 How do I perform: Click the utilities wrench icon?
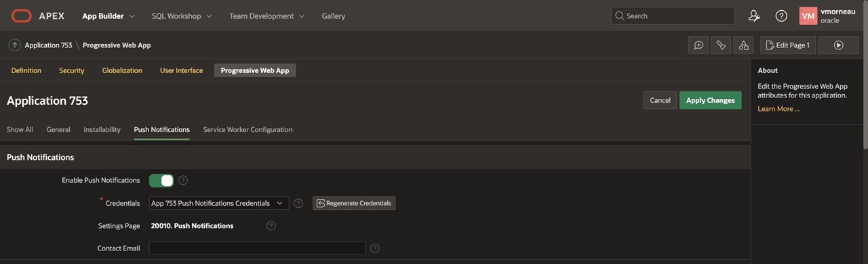pyautogui.click(x=721, y=45)
